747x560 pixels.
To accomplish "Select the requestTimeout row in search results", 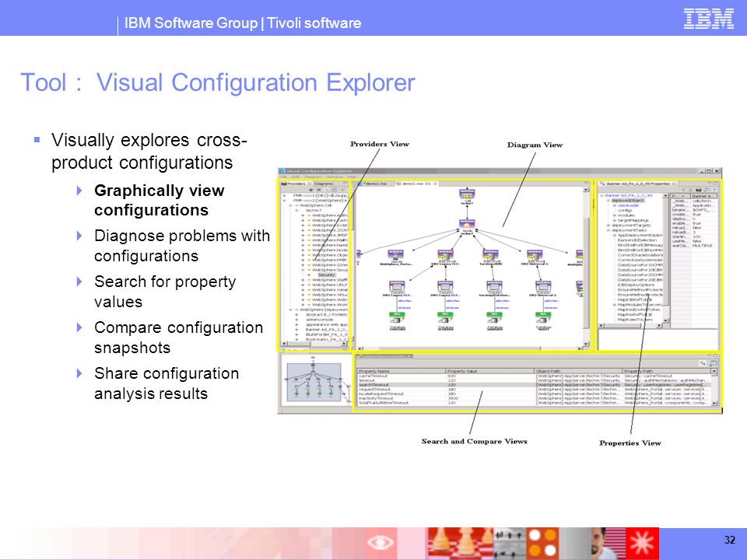I will point(534,389).
